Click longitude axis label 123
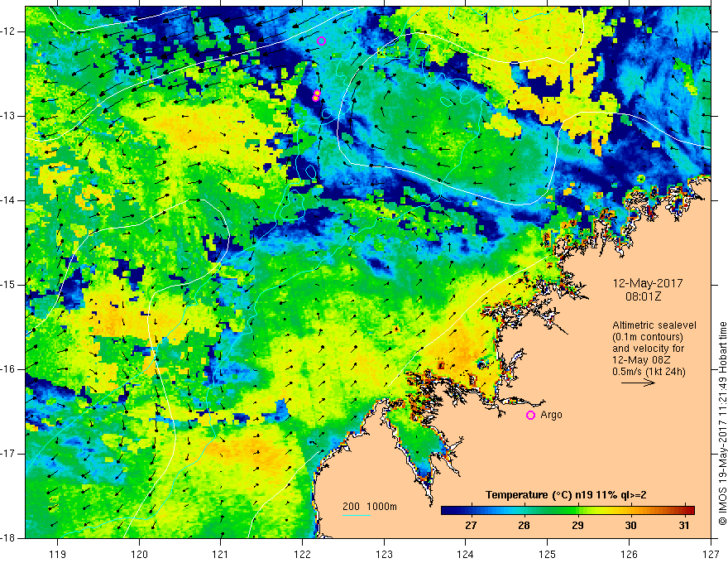 tap(384, 554)
